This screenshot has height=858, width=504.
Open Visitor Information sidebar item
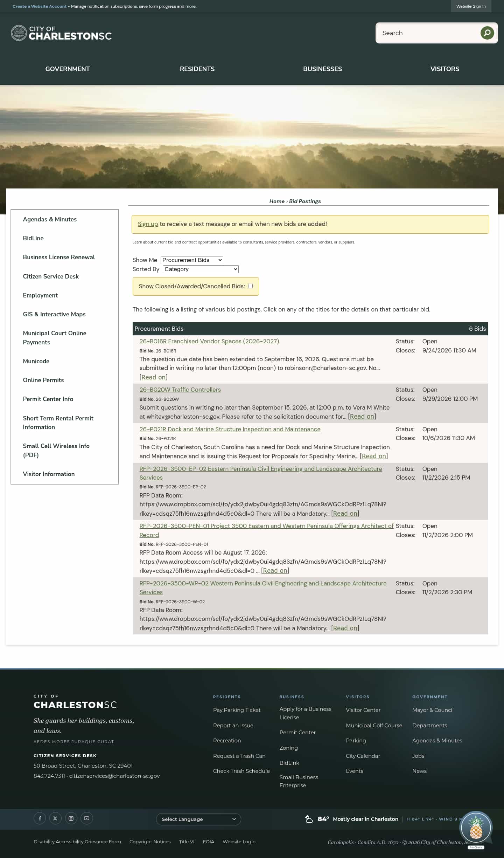(49, 474)
